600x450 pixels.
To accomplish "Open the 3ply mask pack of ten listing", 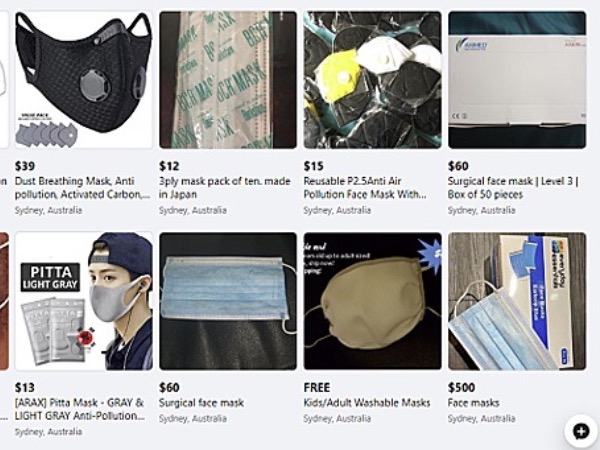I will [225, 188].
